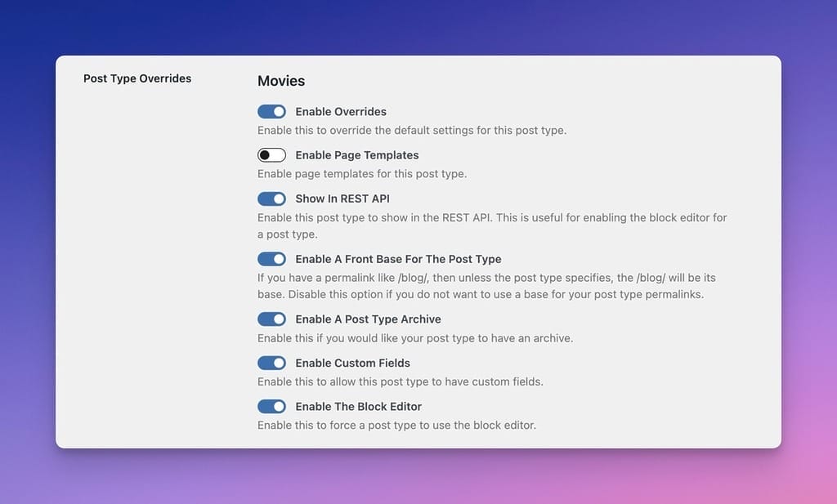
Task: Turn off Enable A Post Type Archive
Action: [271, 319]
